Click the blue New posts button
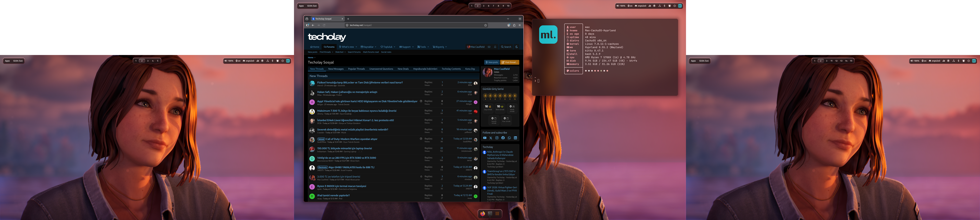The image size is (980, 220). (x=492, y=62)
